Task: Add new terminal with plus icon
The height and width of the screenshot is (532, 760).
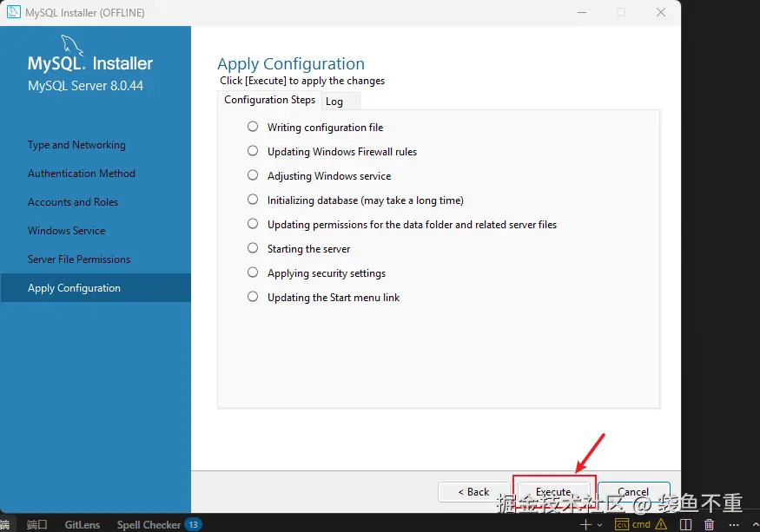Action: (x=585, y=525)
